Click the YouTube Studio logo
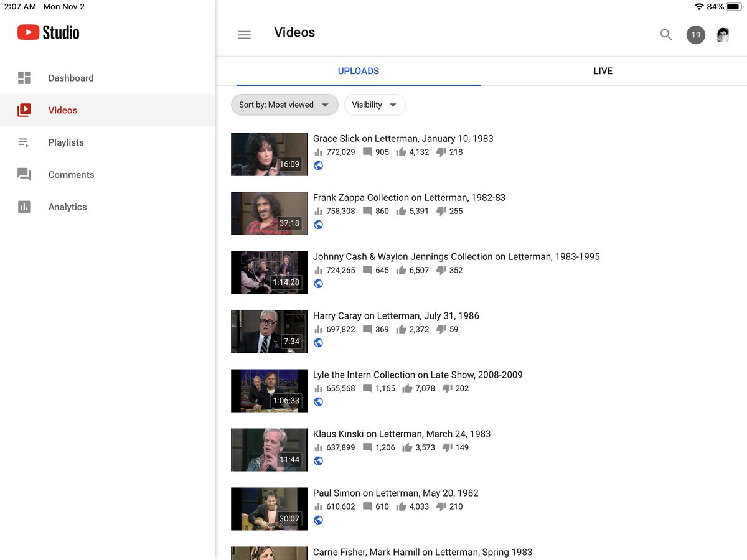Screen dimensions: 747x560 [x=49, y=32]
